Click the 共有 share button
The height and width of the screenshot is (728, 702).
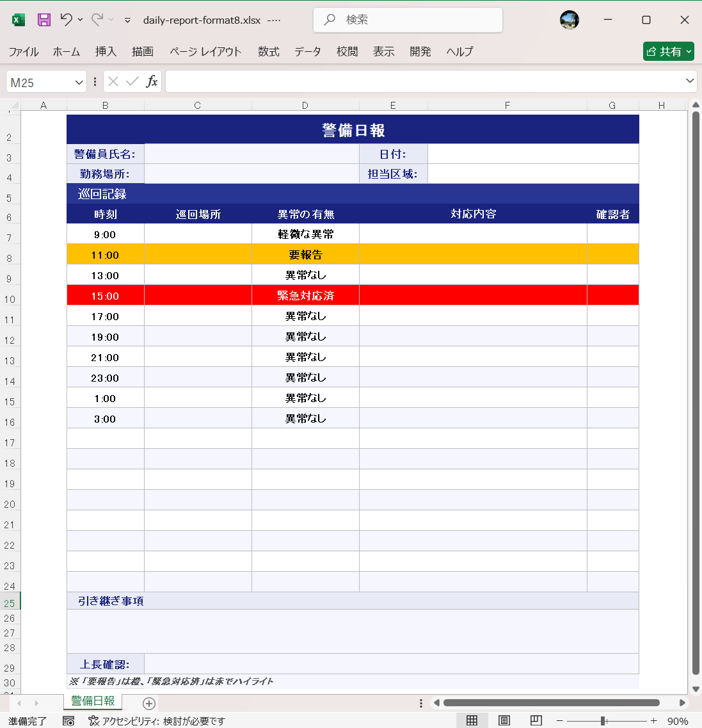668,51
